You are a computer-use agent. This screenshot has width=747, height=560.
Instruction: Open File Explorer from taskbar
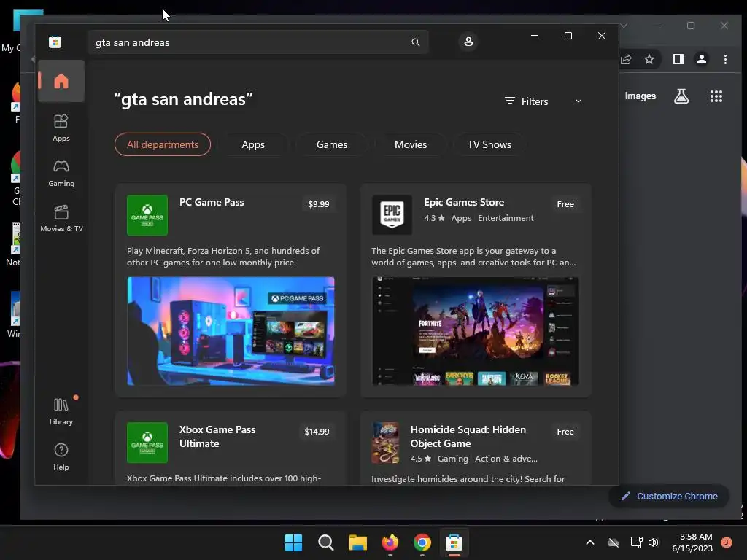[x=357, y=542]
